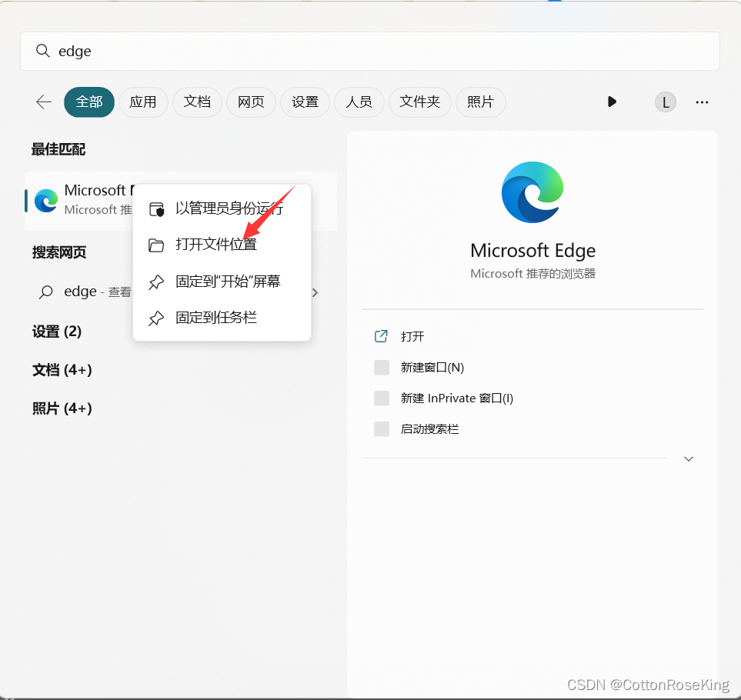
Task: Switch to the 网页 filter tab
Action: coord(251,102)
